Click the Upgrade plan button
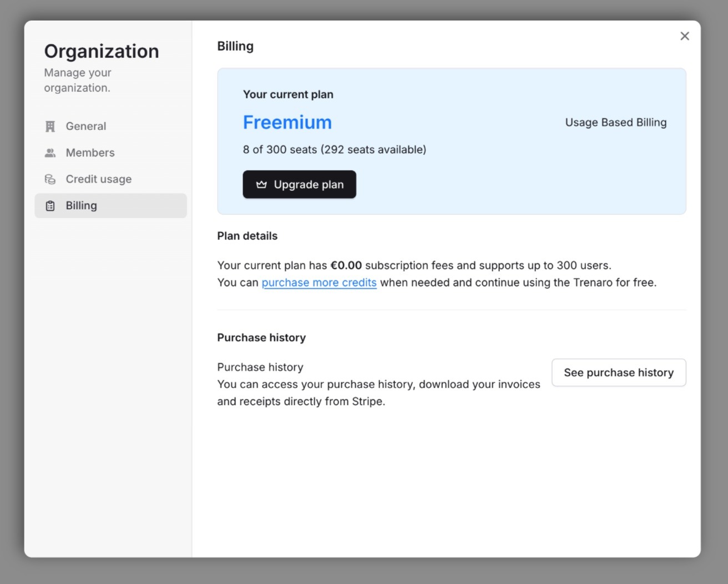 tap(299, 184)
